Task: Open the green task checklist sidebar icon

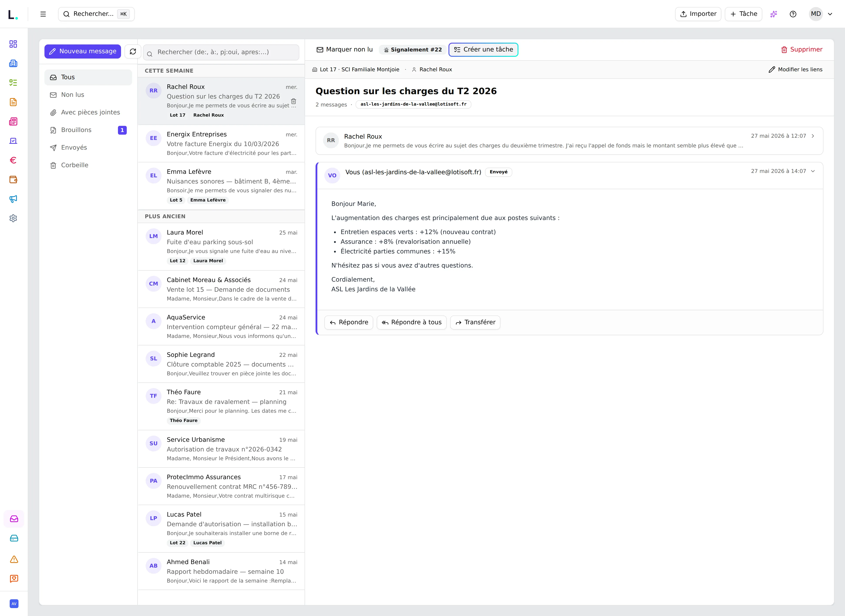Action: 13,83
